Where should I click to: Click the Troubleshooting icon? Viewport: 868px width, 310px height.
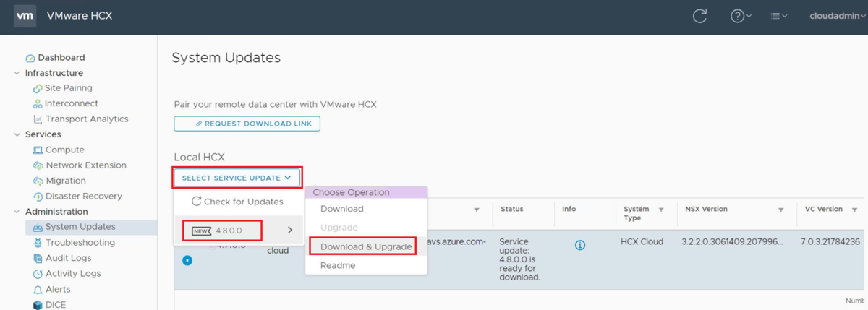pos(38,243)
